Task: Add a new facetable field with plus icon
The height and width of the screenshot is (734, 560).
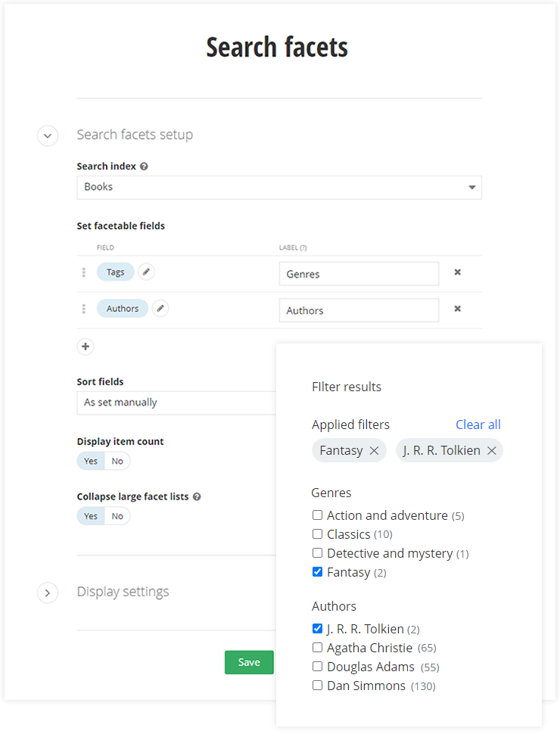Action: [x=86, y=347]
